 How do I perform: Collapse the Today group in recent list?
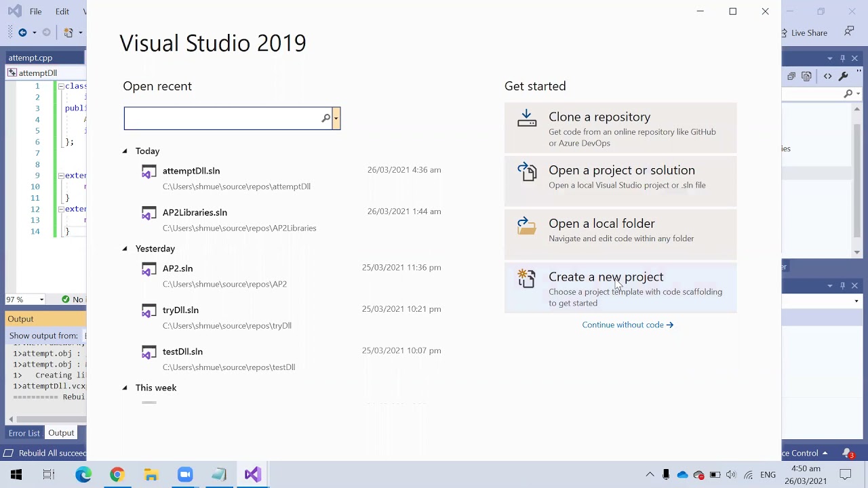[x=125, y=151]
